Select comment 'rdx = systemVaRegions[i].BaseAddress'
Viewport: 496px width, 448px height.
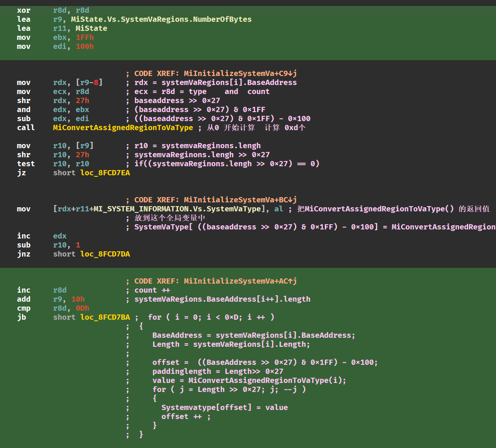216,82
